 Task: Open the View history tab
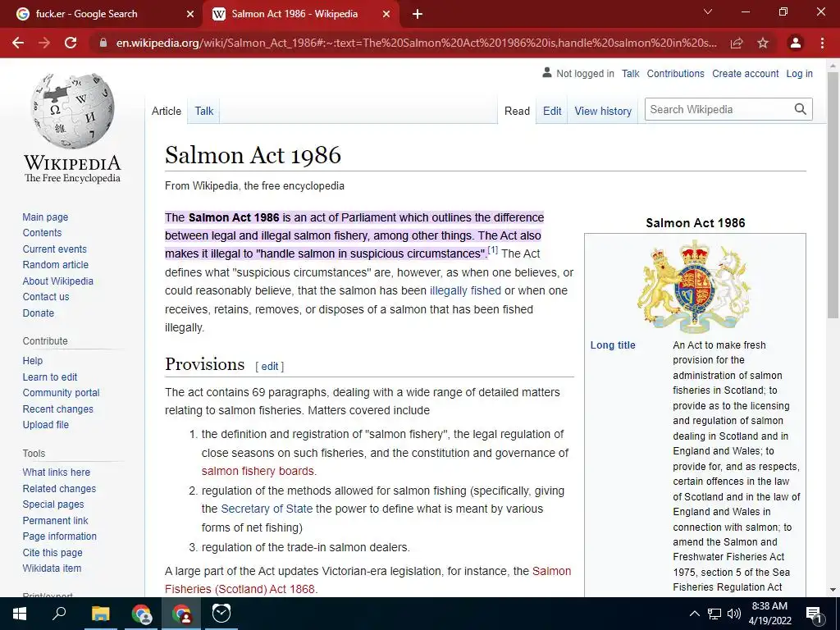pos(603,111)
